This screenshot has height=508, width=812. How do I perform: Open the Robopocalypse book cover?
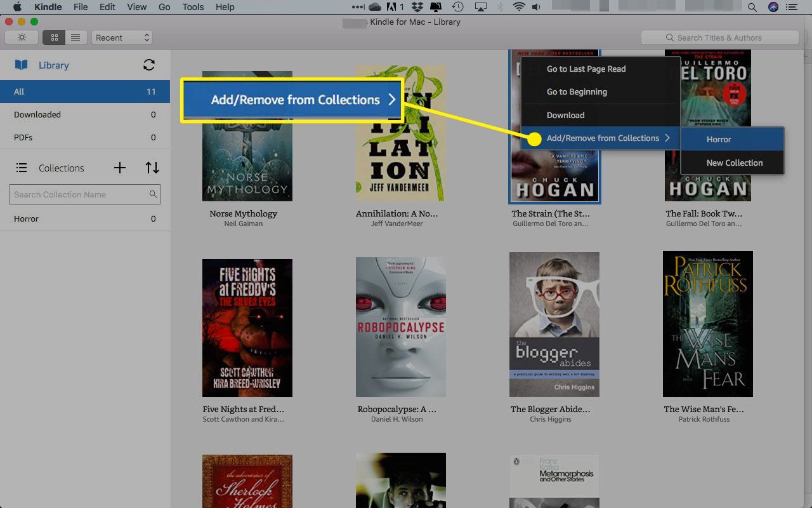(x=401, y=326)
